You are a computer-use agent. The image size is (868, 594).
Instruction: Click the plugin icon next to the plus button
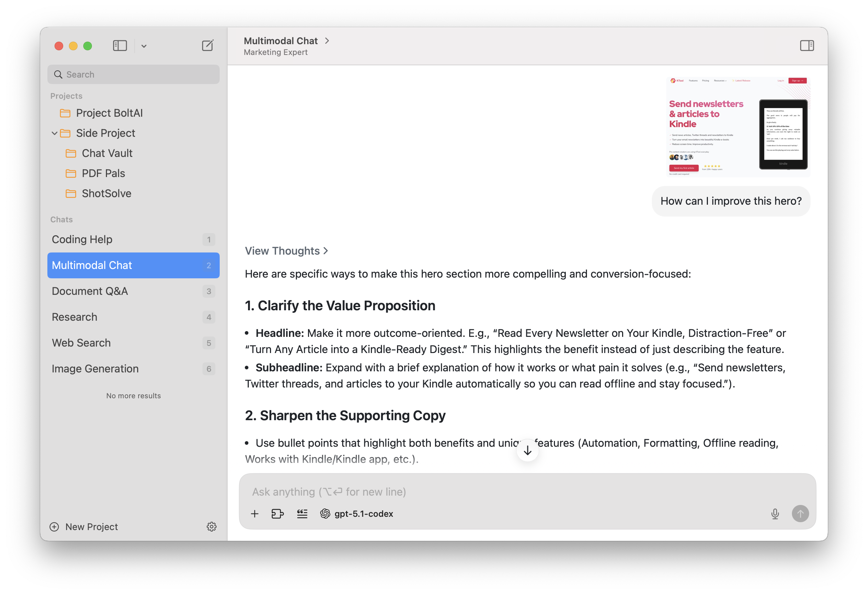pyautogui.click(x=277, y=514)
